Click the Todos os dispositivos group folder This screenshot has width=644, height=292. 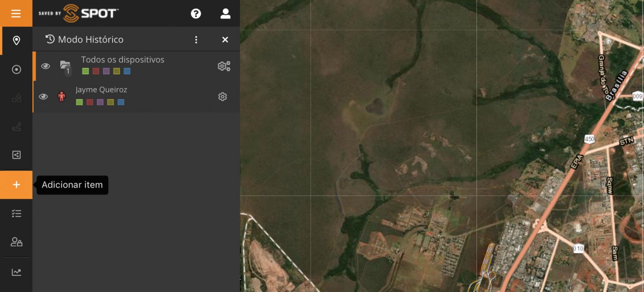pyautogui.click(x=65, y=66)
